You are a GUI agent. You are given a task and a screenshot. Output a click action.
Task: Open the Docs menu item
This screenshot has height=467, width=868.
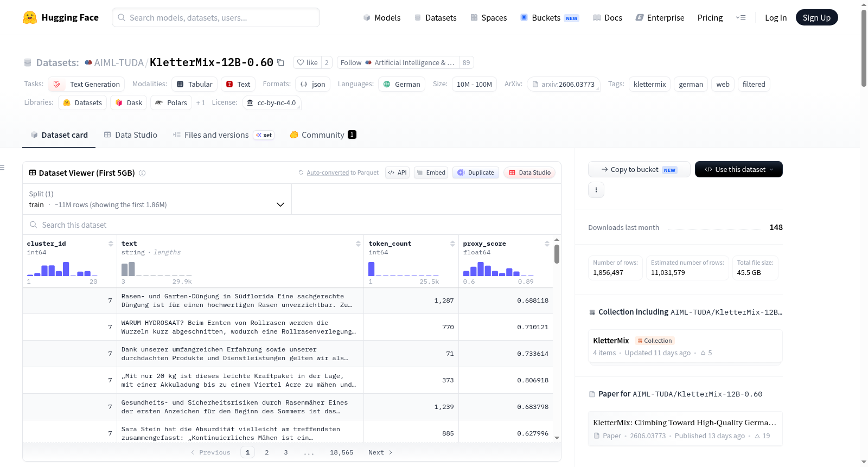608,18
